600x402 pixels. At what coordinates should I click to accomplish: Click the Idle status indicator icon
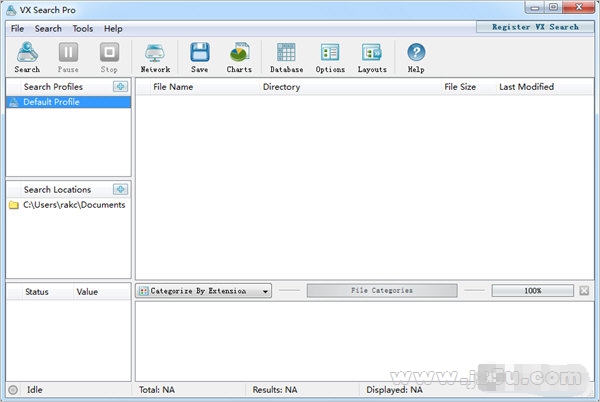tap(13, 390)
